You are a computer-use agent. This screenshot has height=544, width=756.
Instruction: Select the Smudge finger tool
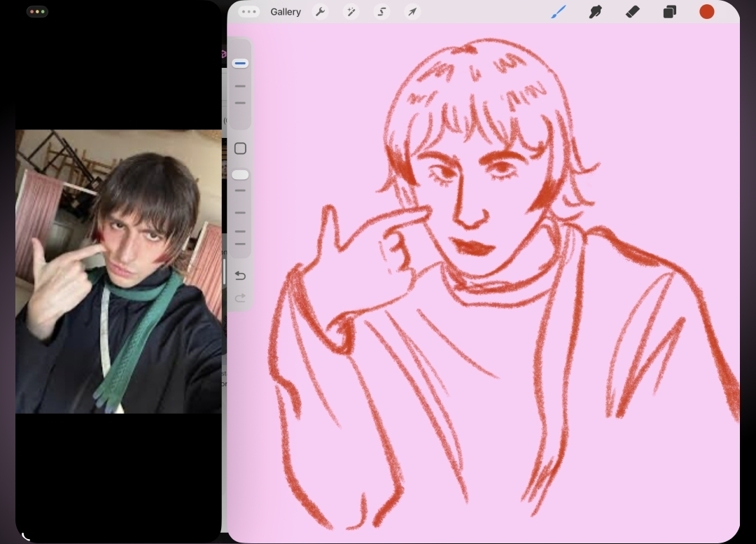(x=595, y=12)
